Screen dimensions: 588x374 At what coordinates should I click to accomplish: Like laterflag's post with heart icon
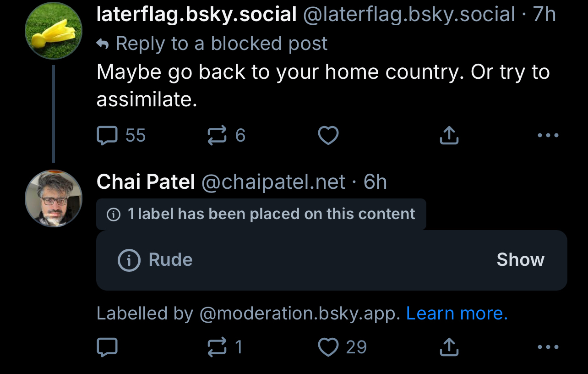(x=328, y=136)
